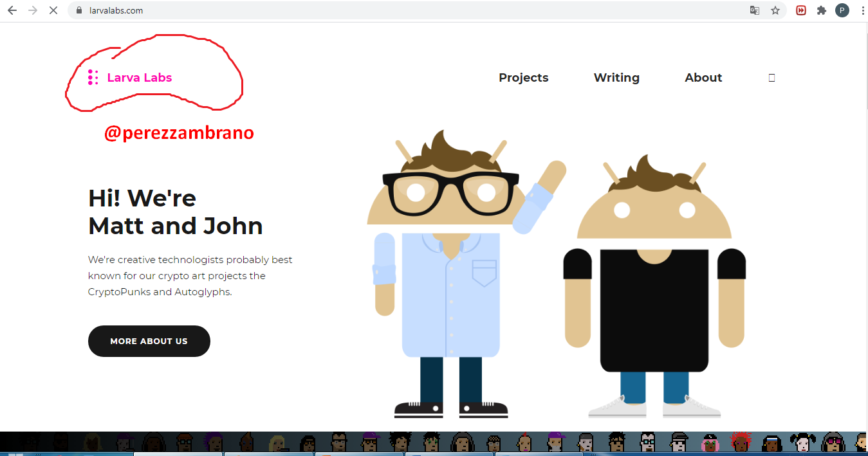
Task: Select the CryptoPunk with red spiky hair
Action: [741, 442]
